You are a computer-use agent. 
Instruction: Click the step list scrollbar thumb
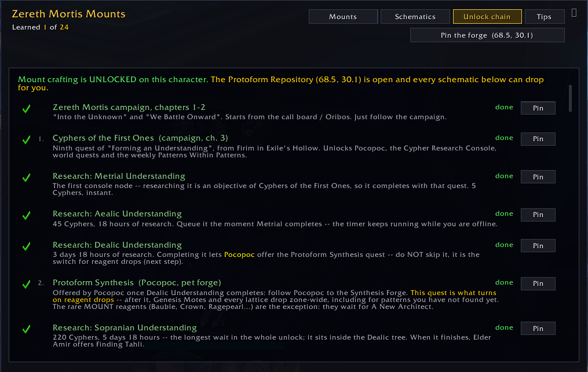pos(571,98)
